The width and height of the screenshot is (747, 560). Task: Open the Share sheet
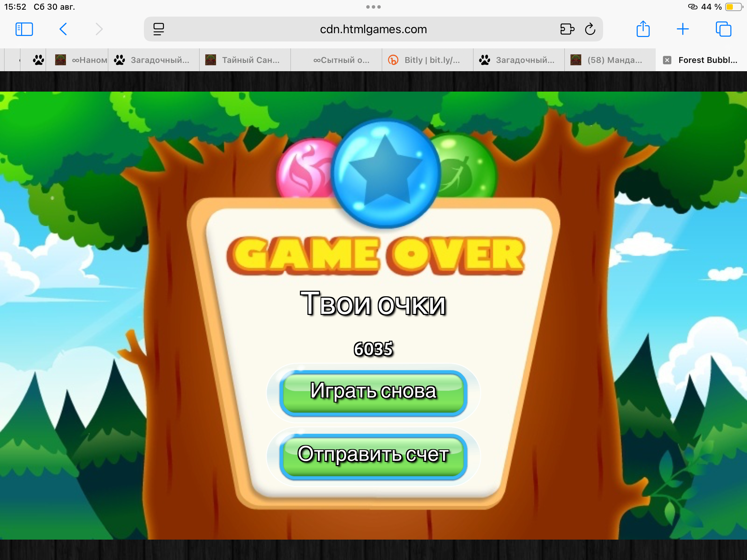[643, 29]
